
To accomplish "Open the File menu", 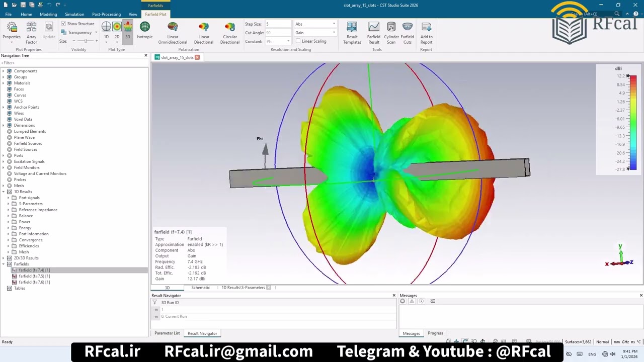I will (x=9, y=14).
